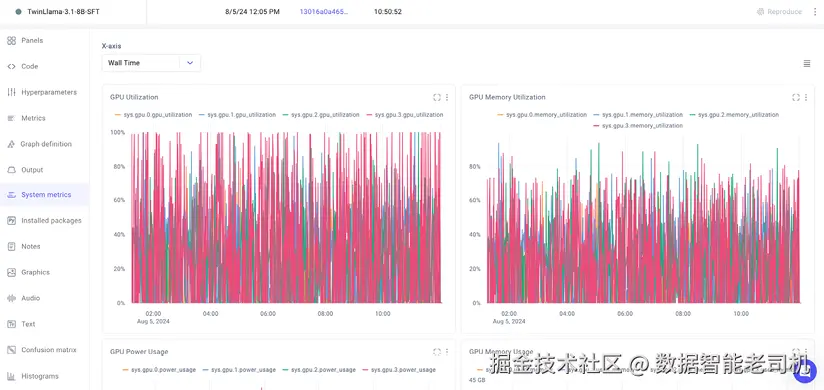Open the panel layout menu icon
The width and height of the screenshot is (824, 390).
pos(807,64)
